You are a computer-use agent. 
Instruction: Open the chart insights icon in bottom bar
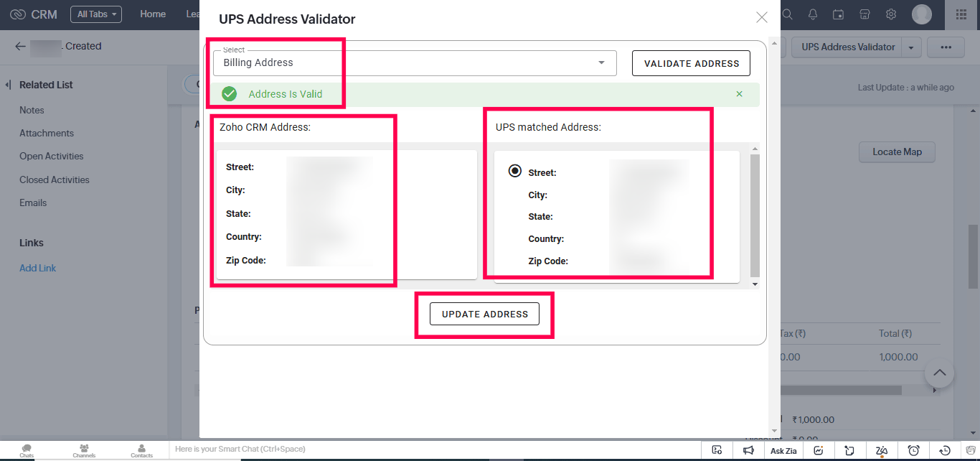pyautogui.click(x=819, y=450)
